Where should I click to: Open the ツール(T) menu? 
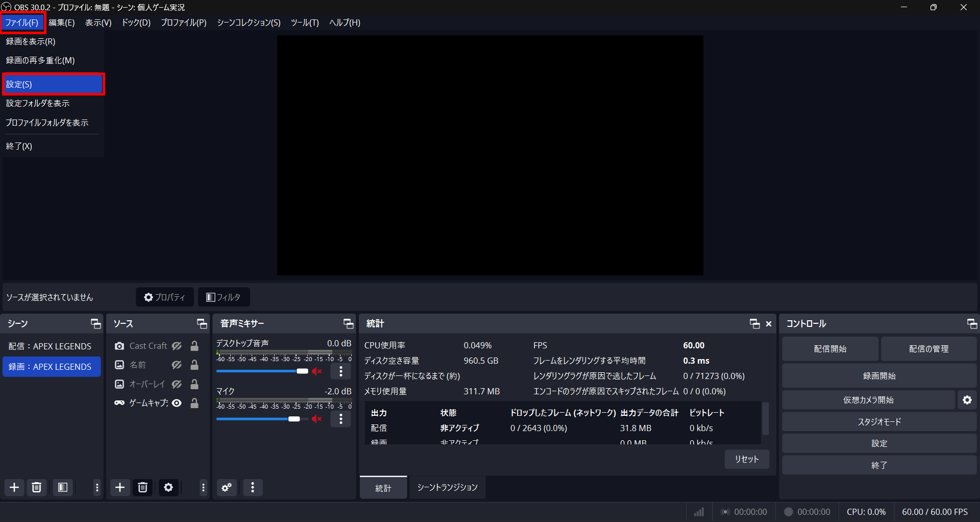click(x=305, y=22)
